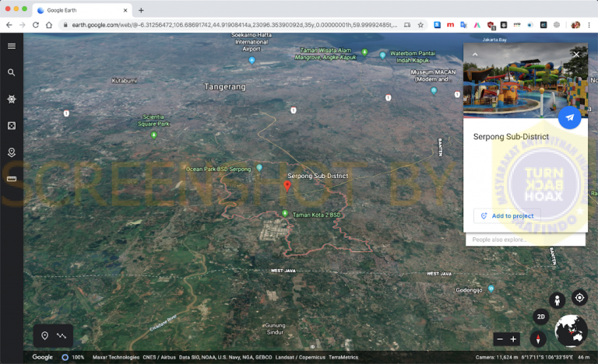Open Chrome three-dot menu
This screenshot has height=364, width=598.
[589, 25]
